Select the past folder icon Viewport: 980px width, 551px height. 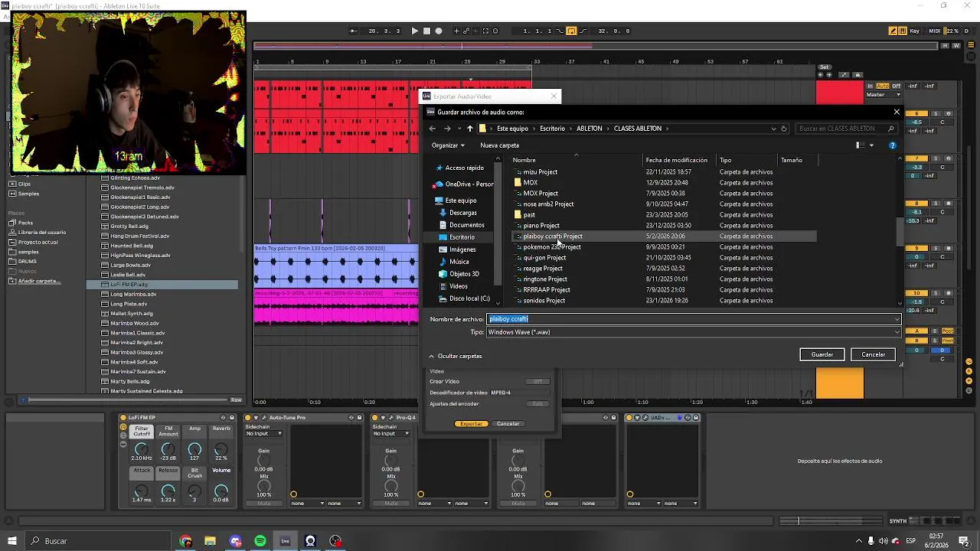518,215
